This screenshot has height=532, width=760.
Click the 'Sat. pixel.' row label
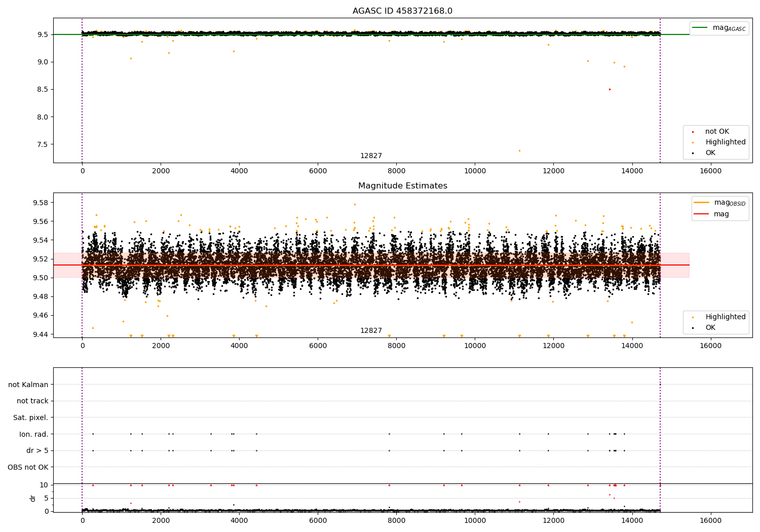[31, 418]
